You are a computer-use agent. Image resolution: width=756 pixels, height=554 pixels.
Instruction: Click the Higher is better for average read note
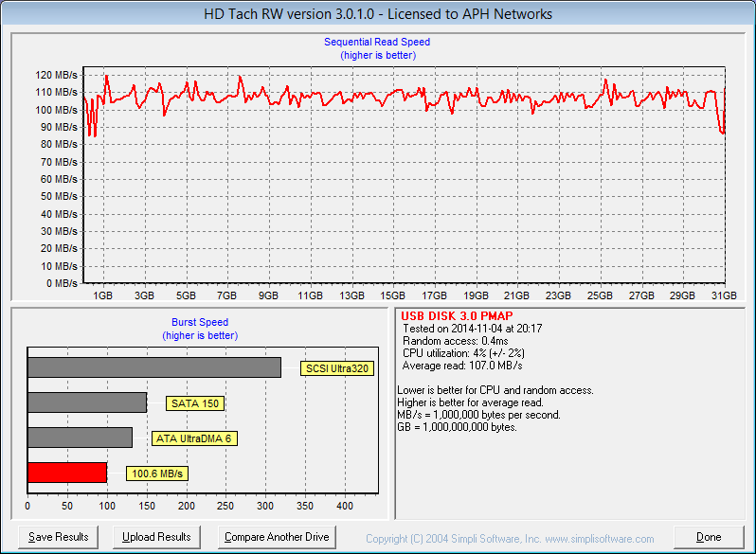tap(470, 402)
